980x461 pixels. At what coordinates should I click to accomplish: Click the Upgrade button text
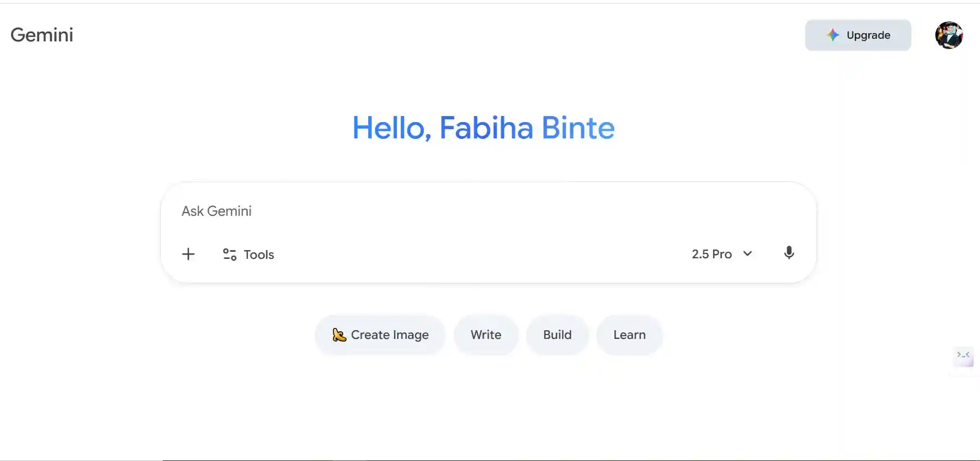click(868, 35)
